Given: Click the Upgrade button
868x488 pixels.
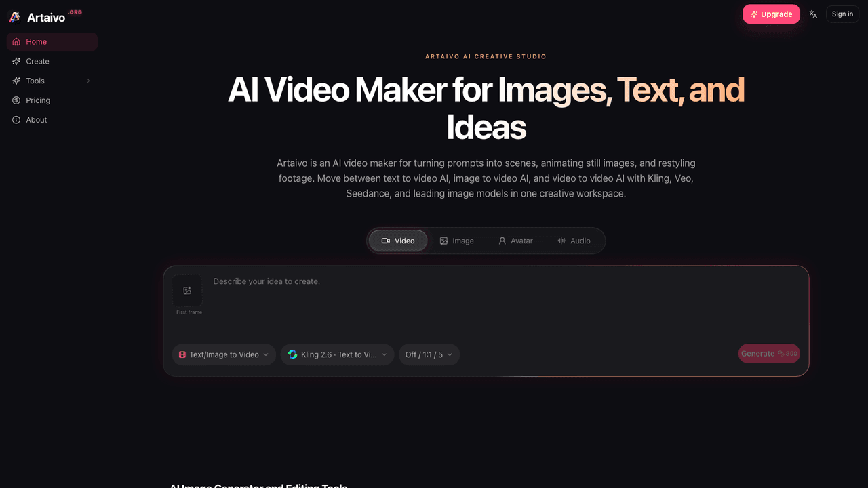Looking at the screenshot, I should 771,14.
